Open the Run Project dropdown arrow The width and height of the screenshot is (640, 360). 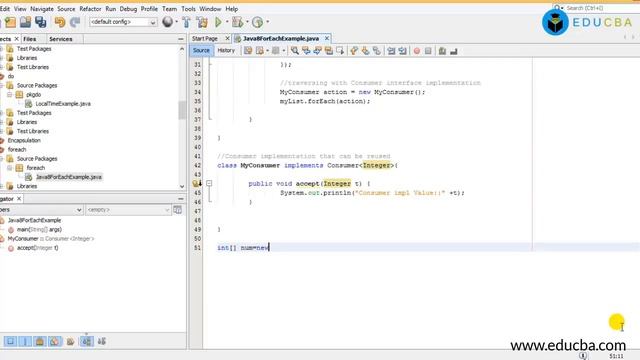pyautogui.click(x=227, y=22)
